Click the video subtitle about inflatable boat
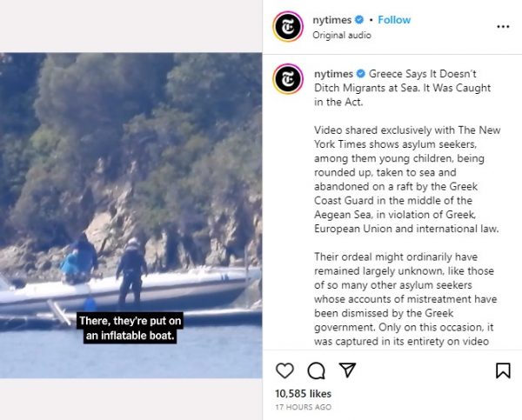The image size is (522, 420). pos(130,328)
